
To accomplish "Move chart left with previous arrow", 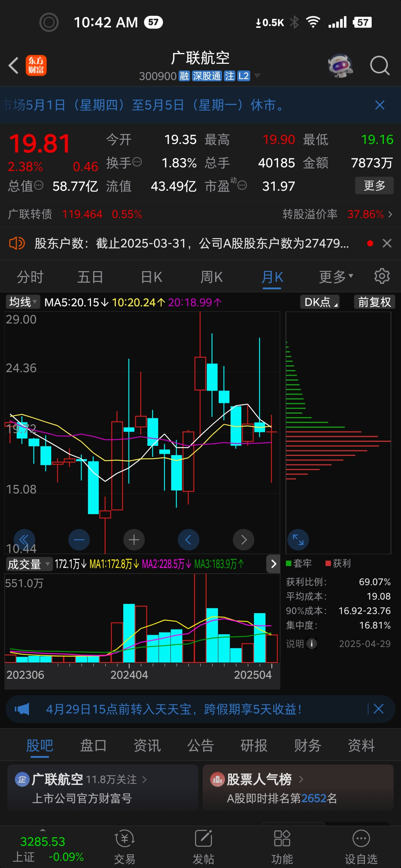I will point(189,540).
